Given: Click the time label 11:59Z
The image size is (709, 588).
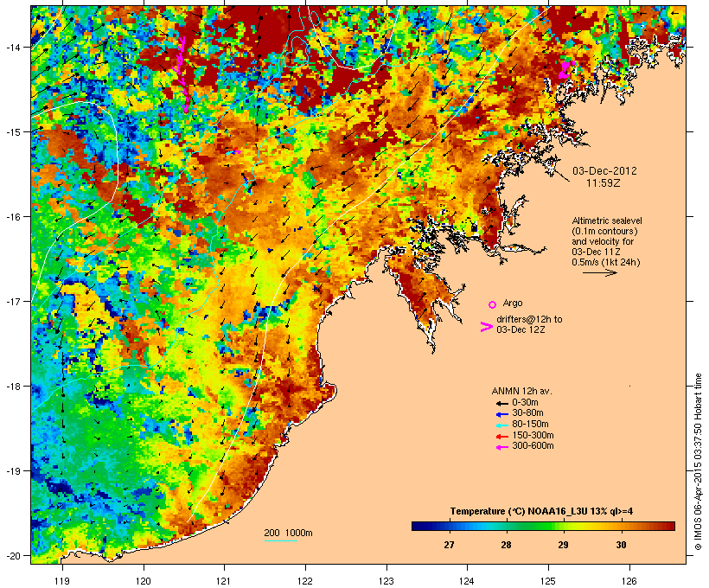Looking at the screenshot, I should click(x=604, y=183).
